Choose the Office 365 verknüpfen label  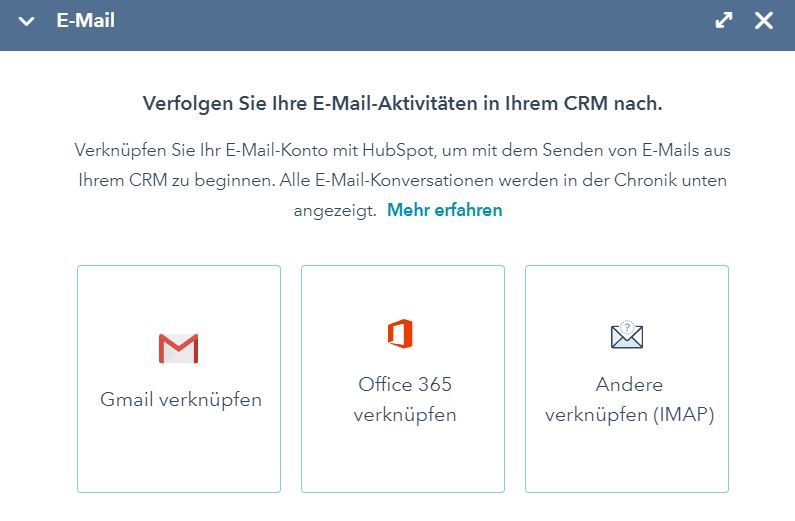click(x=405, y=399)
